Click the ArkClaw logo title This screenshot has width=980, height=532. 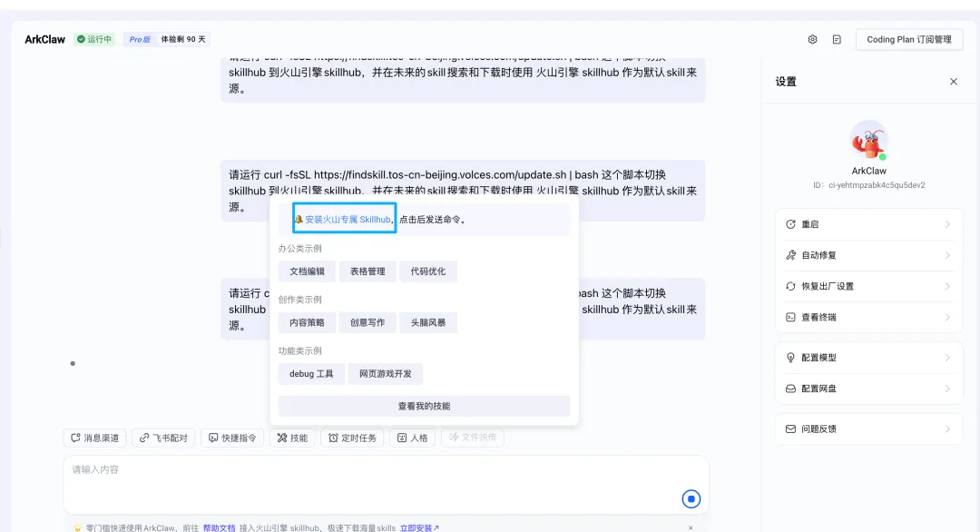pyautogui.click(x=44, y=39)
